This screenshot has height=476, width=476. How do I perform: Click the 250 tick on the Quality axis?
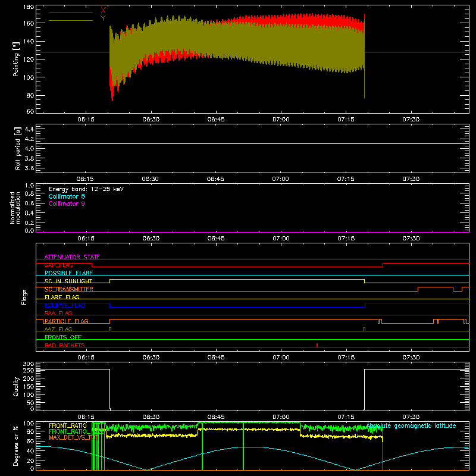click(x=29, y=370)
